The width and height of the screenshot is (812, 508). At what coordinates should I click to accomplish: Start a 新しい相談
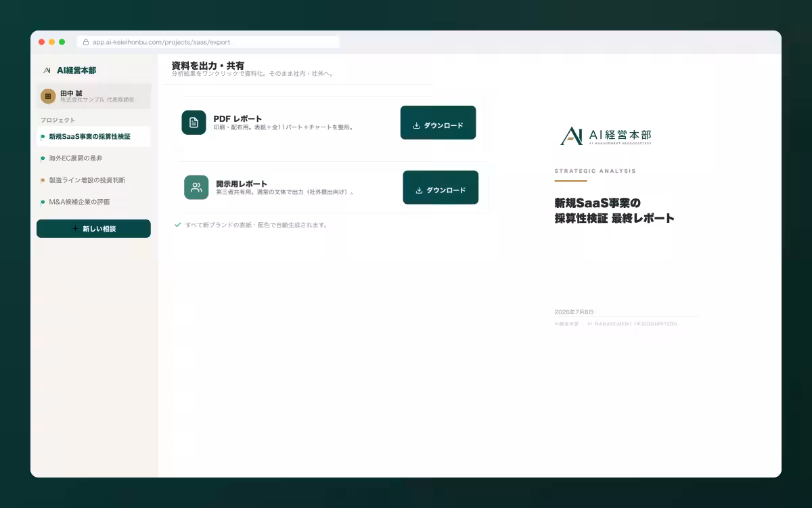pos(93,229)
